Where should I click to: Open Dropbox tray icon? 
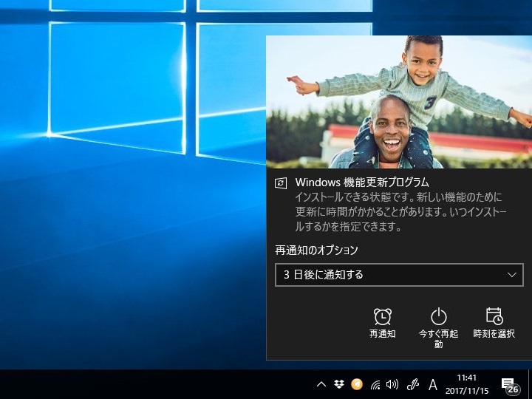(339, 384)
